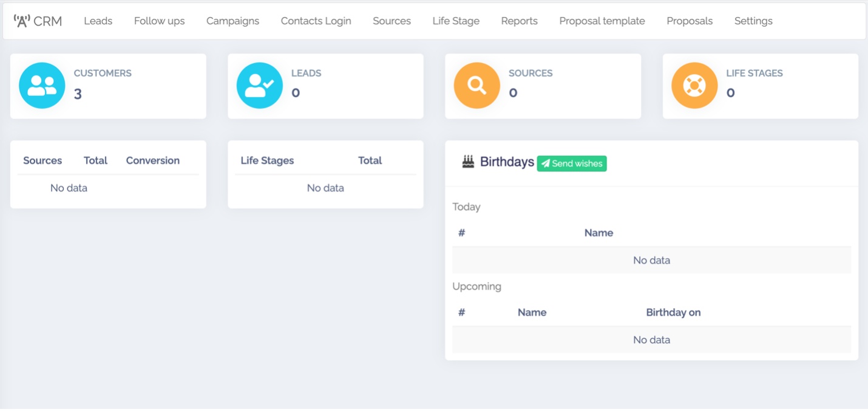Click the Customers people icon
The width and height of the screenshot is (868, 412).
tap(42, 86)
